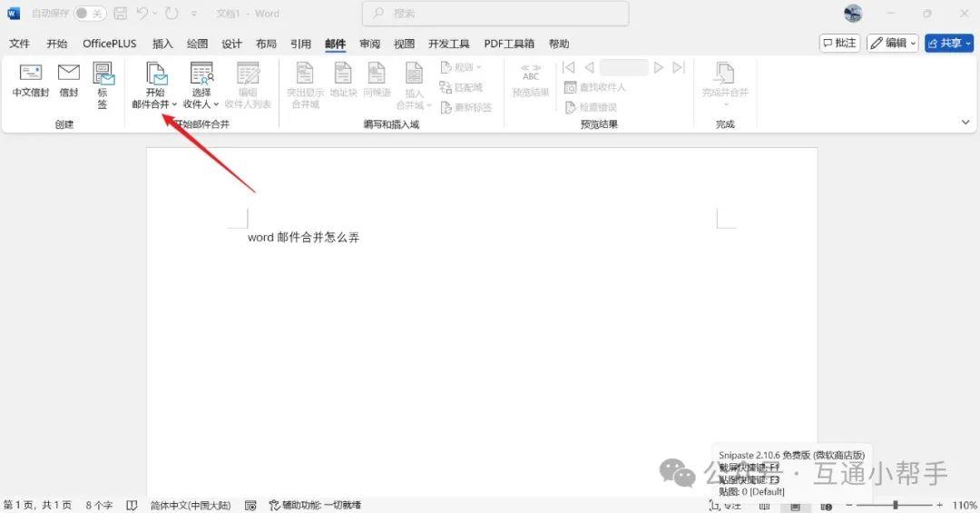Switch to Developer (开发工具) tab
Viewport: 980px width, 513px height.
tap(449, 44)
